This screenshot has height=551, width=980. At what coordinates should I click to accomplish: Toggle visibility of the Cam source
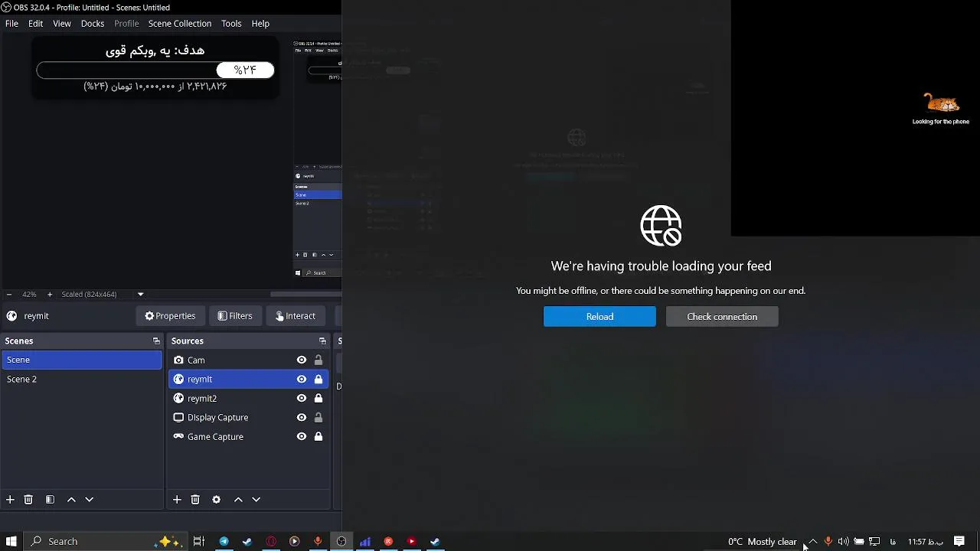tap(302, 360)
